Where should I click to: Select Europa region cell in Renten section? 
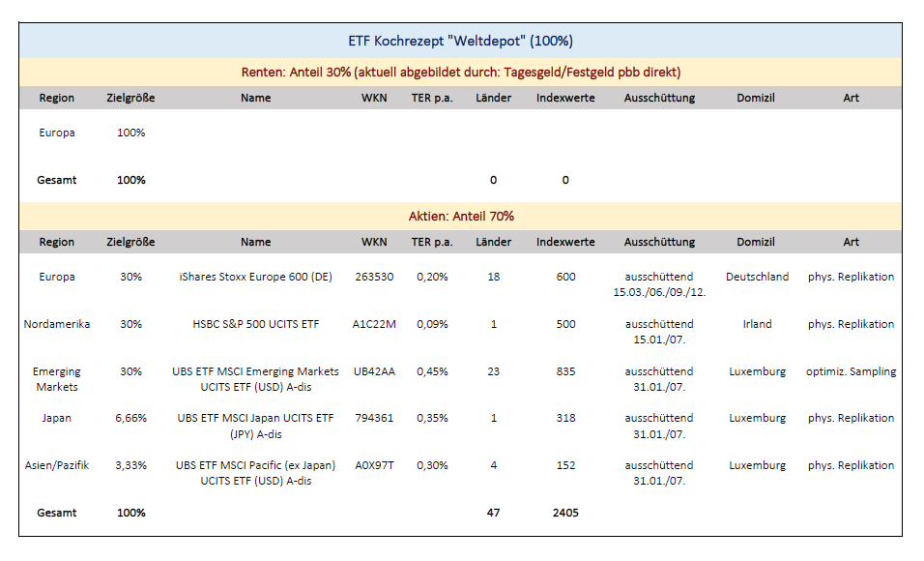coord(57,133)
